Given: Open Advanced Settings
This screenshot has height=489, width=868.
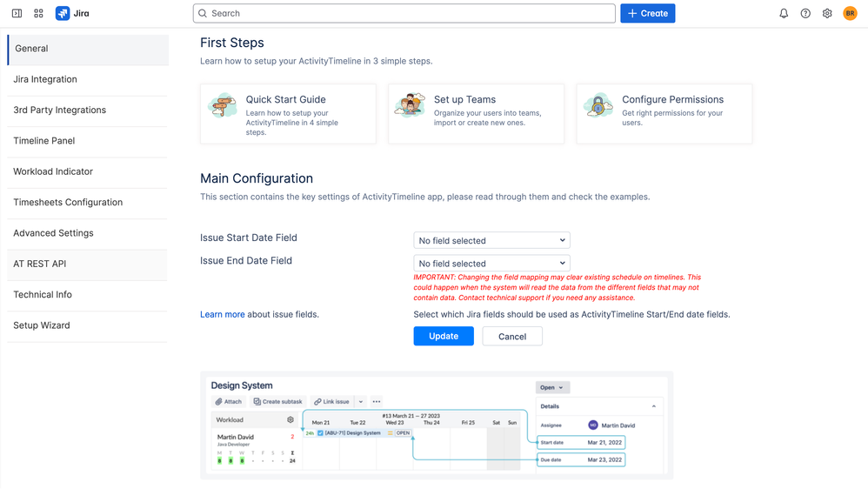Looking at the screenshot, I should pyautogui.click(x=88, y=233).
